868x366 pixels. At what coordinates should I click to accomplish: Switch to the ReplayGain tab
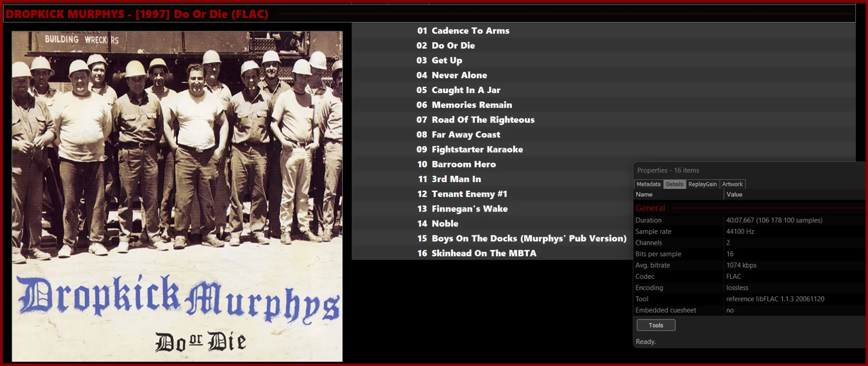tap(703, 184)
